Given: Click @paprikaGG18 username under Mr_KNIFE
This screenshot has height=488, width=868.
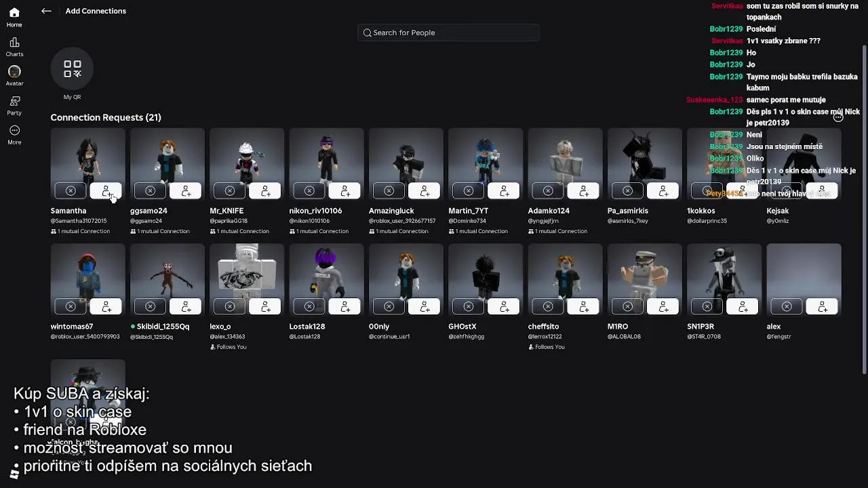Looking at the screenshot, I should click(229, 221).
